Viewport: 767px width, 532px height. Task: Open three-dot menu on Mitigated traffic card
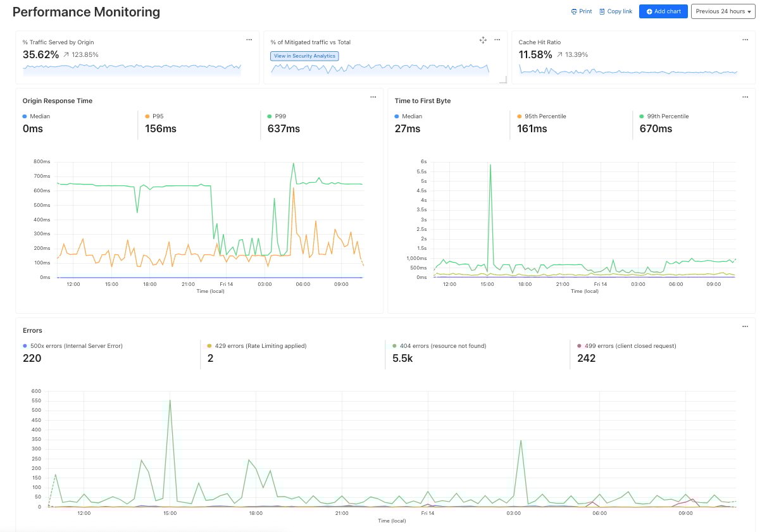pyautogui.click(x=497, y=40)
